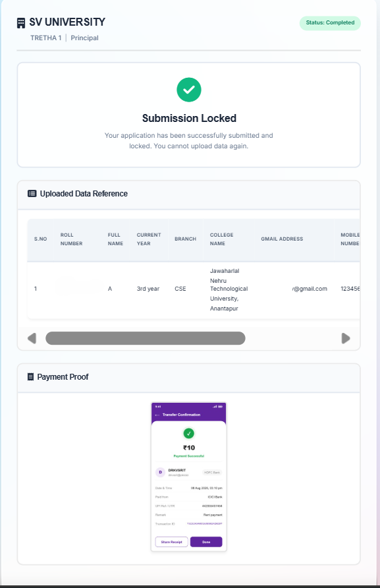This screenshot has height=588, width=380.
Task: Click the Share Receipt button in the payment image
Action: click(x=172, y=542)
